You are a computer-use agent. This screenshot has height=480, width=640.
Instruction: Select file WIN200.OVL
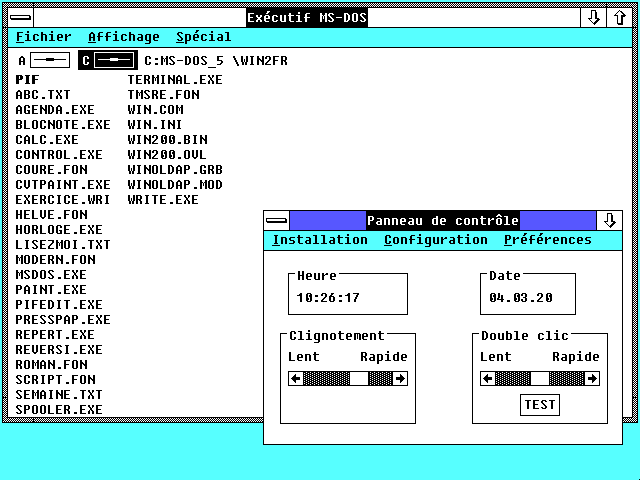coord(167,155)
